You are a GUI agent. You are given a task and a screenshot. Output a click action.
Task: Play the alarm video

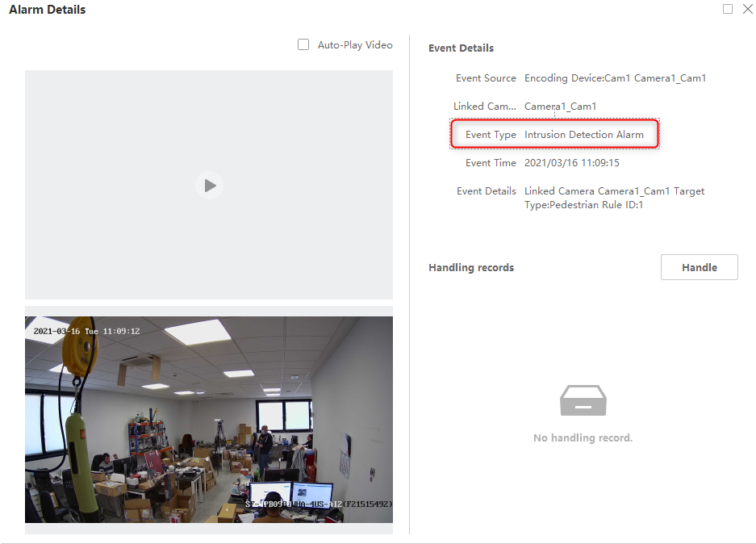pos(209,186)
